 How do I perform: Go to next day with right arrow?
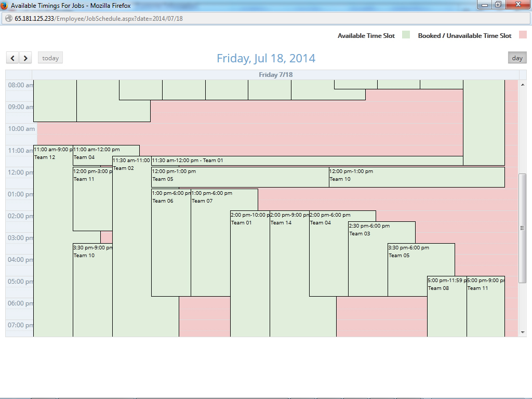tap(25, 58)
